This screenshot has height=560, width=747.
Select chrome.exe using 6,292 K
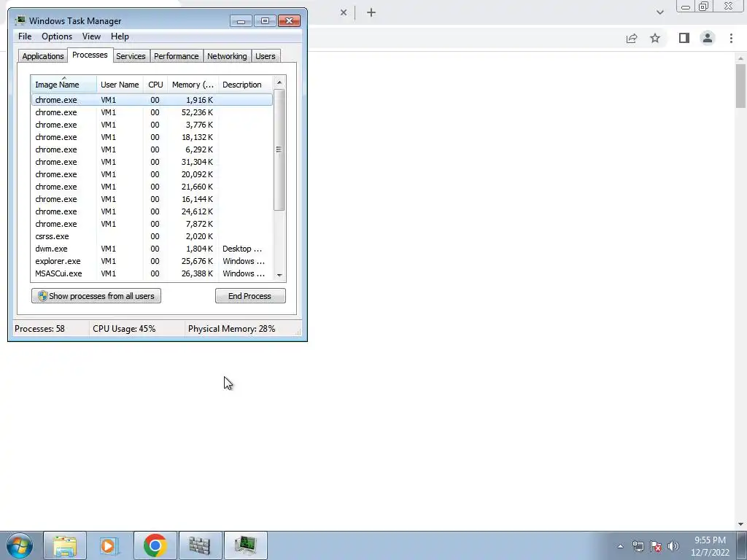[152, 149]
